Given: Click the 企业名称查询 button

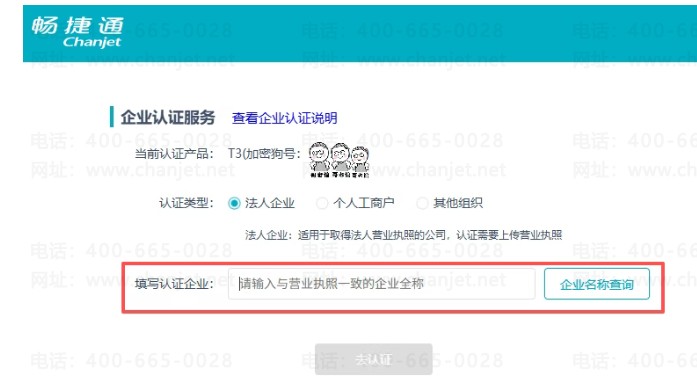Looking at the screenshot, I should (597, 284).
